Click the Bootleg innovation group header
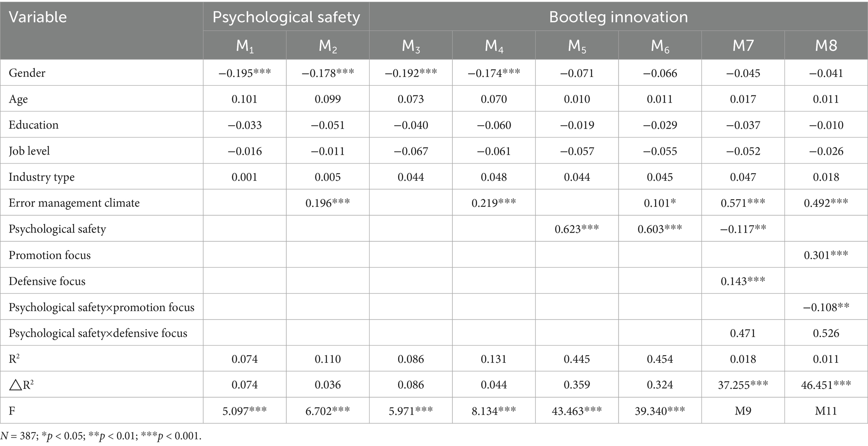 pos(618,17)
